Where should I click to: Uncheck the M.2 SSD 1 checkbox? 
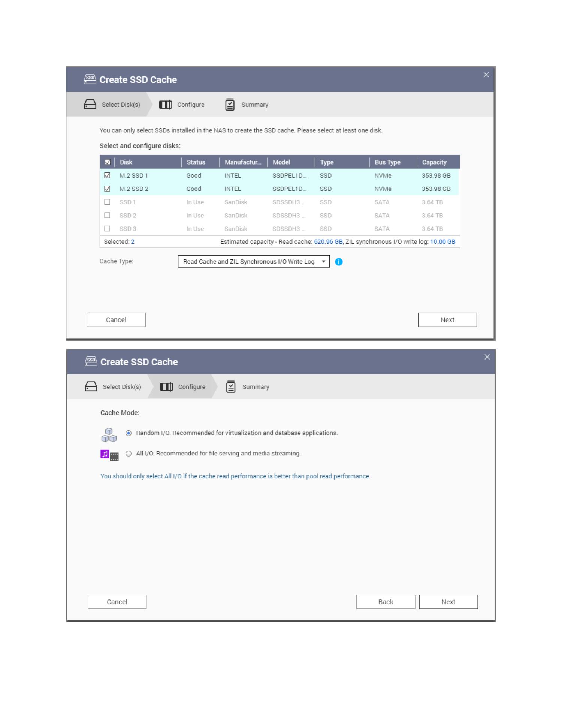click(107, 175)
